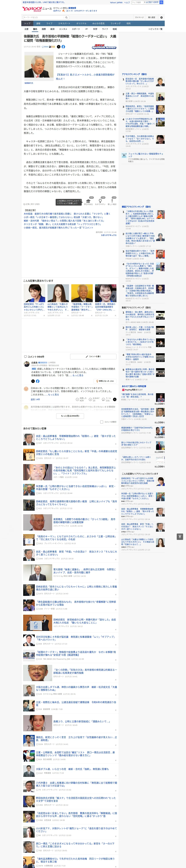Open the ヘルプ link in header
Image resolution: width=186 pixels, height=868 pixels.
pyautogui.click(x=127, y=2)
